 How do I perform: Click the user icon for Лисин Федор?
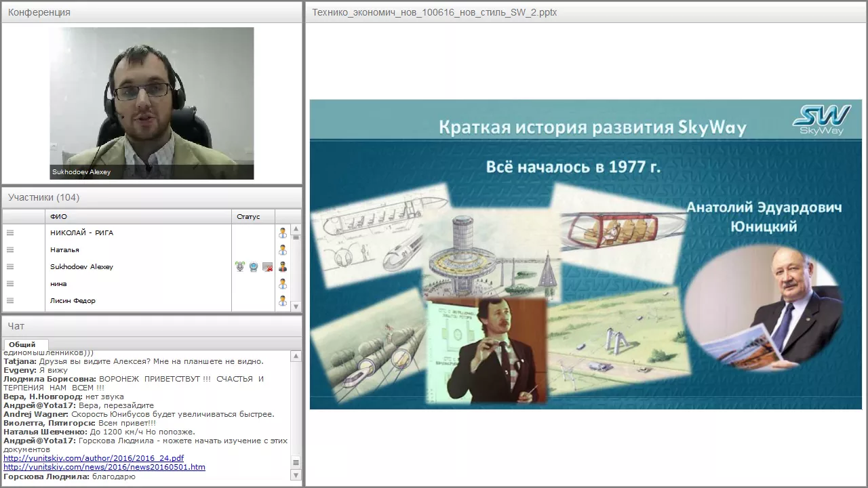[283, 301]
